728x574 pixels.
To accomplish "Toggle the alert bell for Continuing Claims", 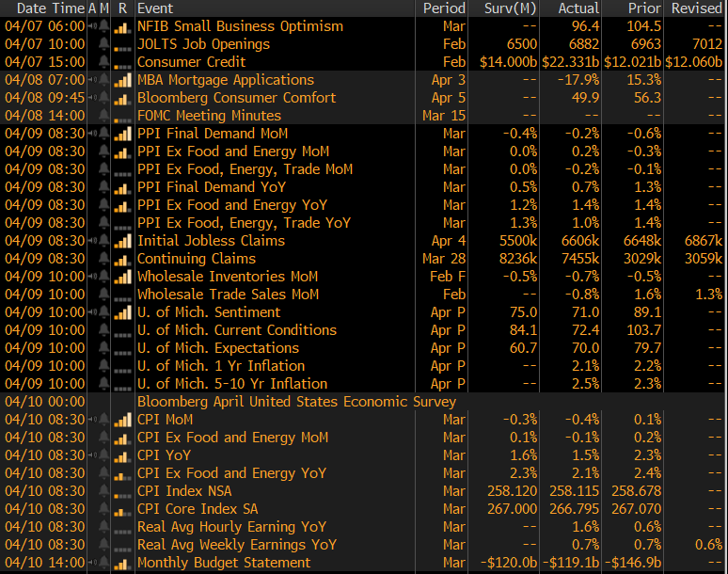I will click(104, 259).
